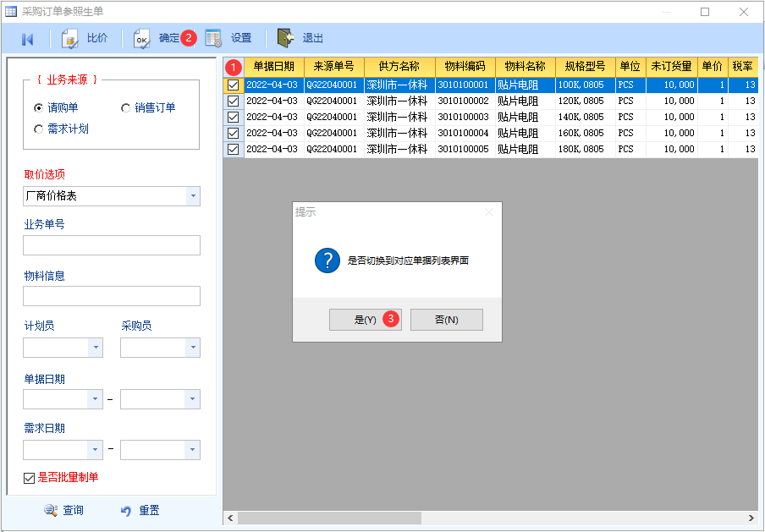Click 100K,0805 specification cell

click(x=585, y=85)
